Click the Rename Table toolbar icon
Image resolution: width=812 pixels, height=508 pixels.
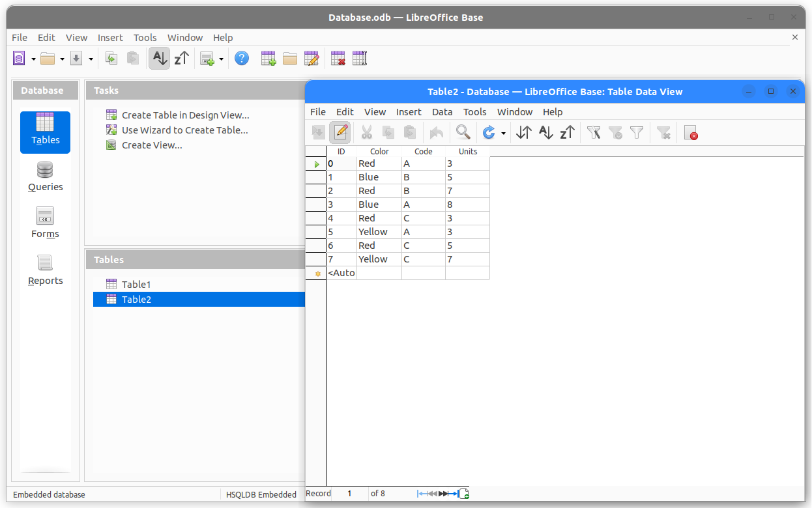[360, 59]
